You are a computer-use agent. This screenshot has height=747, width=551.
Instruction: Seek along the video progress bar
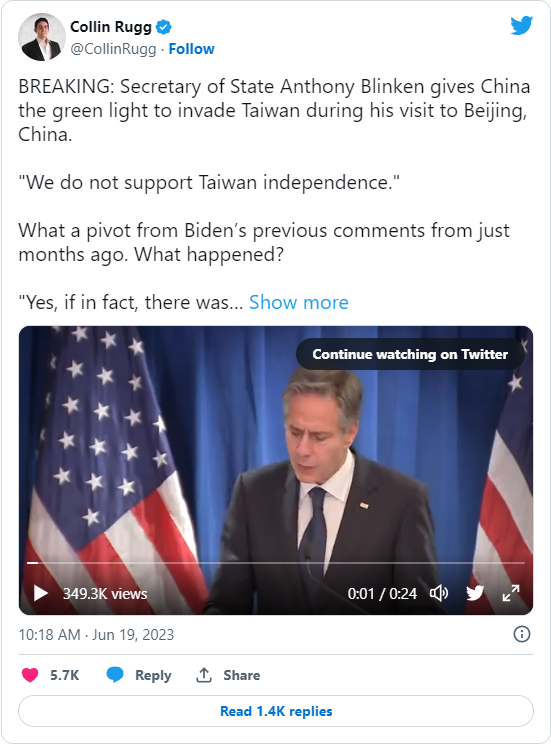276,563
